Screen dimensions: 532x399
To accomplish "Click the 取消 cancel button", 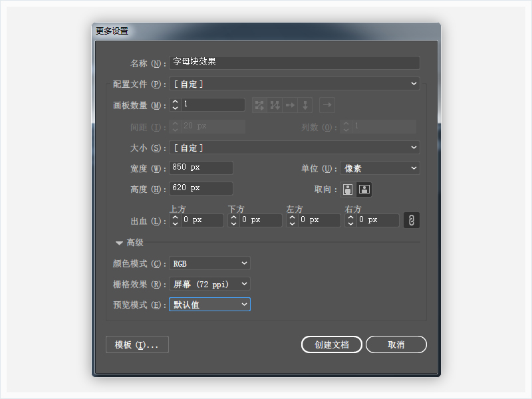I will (396, 345).
